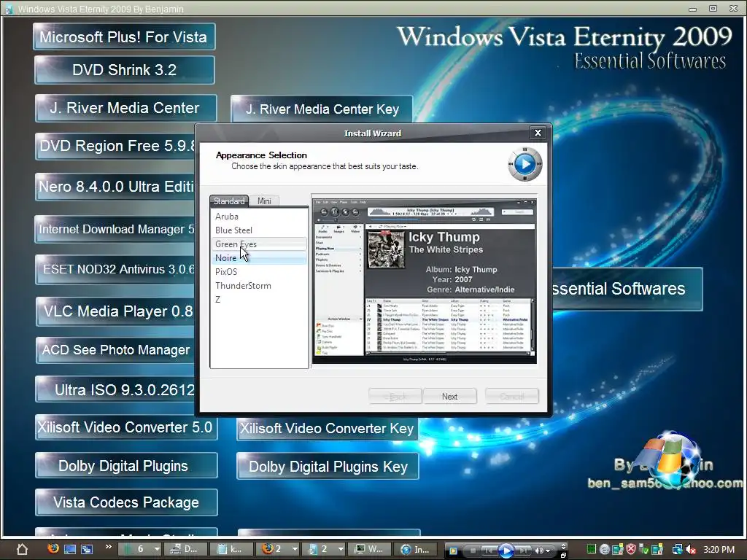This screenshot has height=560, width=747.
Task: Click the tray icon with green checkmark
Action: click(x=643, y=550)
